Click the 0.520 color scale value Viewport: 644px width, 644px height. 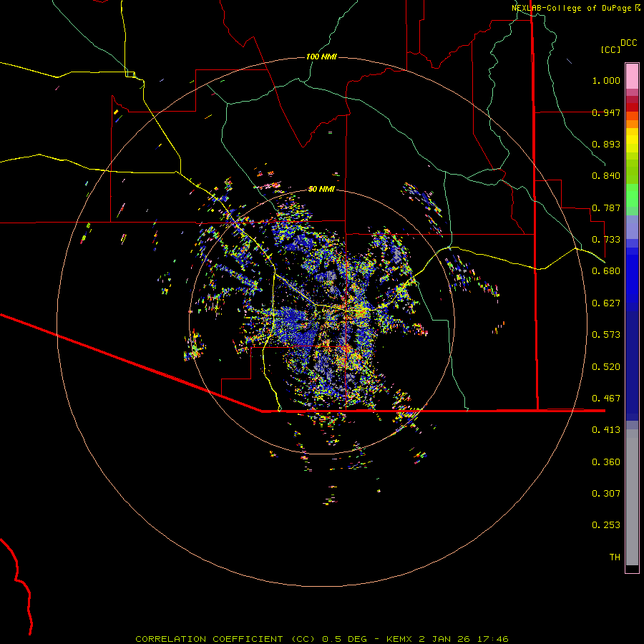pyautogui.click(x=606, y=367)
